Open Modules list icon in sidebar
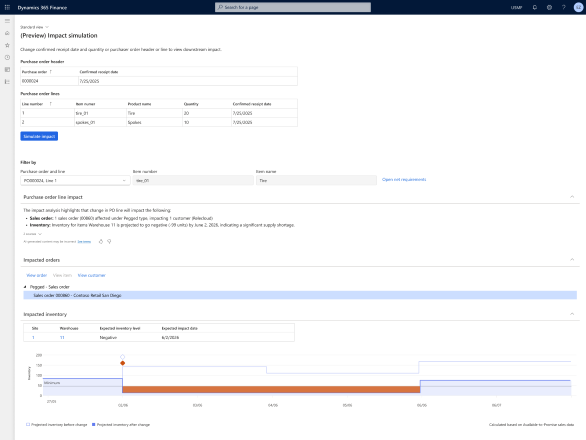Viewport: 586px width, 440px height. pos(7,81)
